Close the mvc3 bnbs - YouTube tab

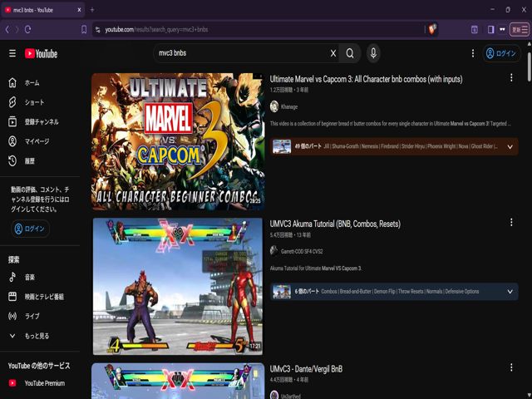click(79, 10)
